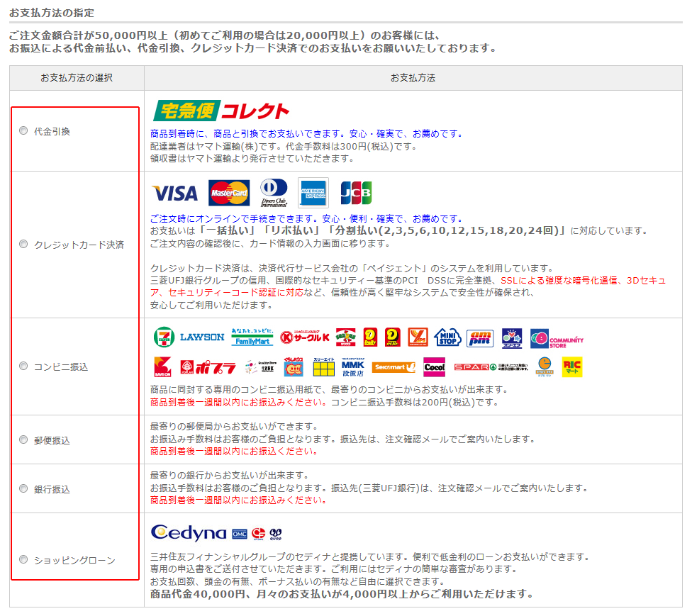Viewport: 692px width, 616px height.
Task: Click the blue OMC logo
Action: tap(240, 534)
